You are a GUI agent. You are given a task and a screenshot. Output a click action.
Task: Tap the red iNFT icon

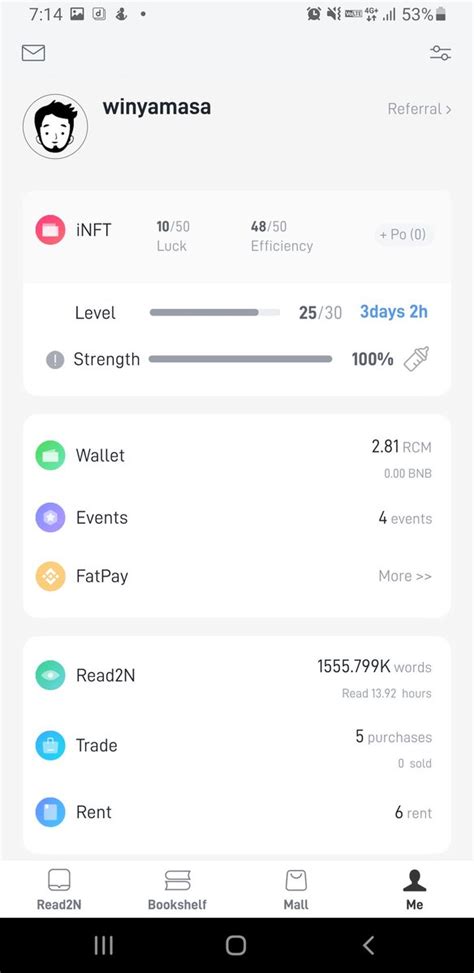coord(50,230)
